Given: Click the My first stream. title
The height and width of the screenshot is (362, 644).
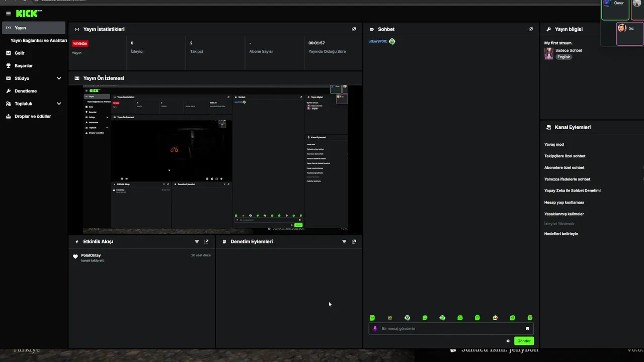Looking at the screenshot, I should (558, 43).
